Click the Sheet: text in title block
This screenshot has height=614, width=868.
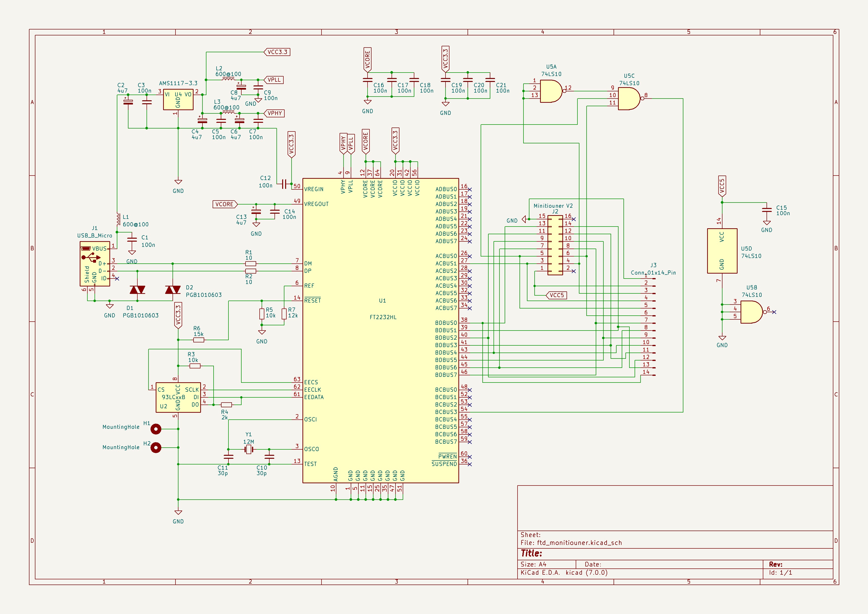(x=530, y=535)
